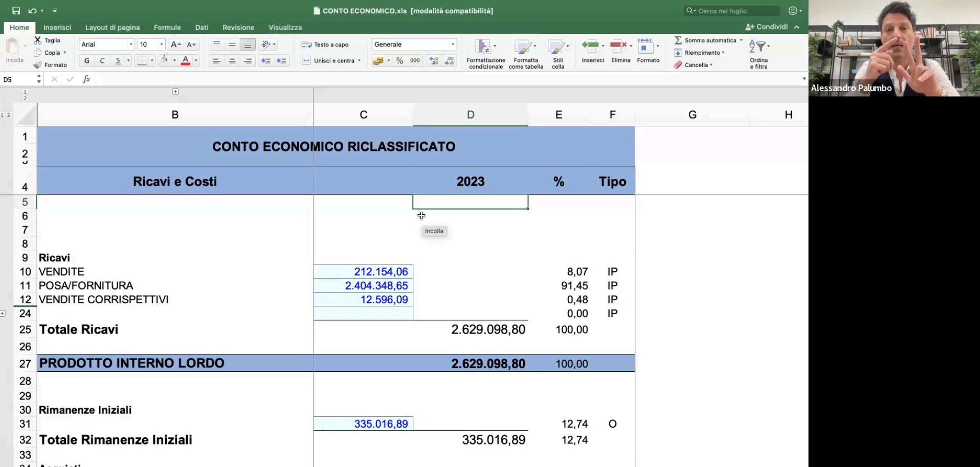The image size is (980, 467).
Task: Click the Formato paintbrush icon
Action: coord(37,65)
